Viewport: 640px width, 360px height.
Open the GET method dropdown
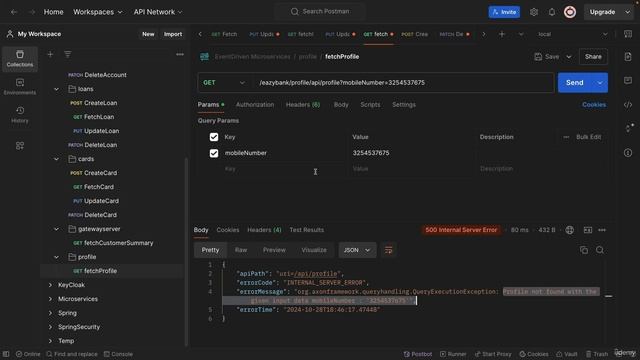pyautogui.click(x=224, y=82)
